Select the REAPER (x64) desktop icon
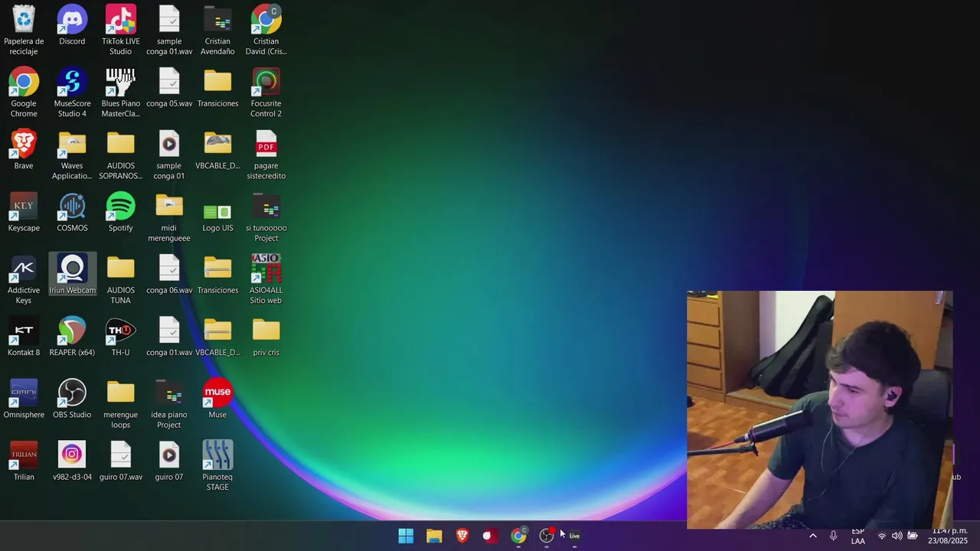Viewport: 980px width, 551px height. [72, 337]
